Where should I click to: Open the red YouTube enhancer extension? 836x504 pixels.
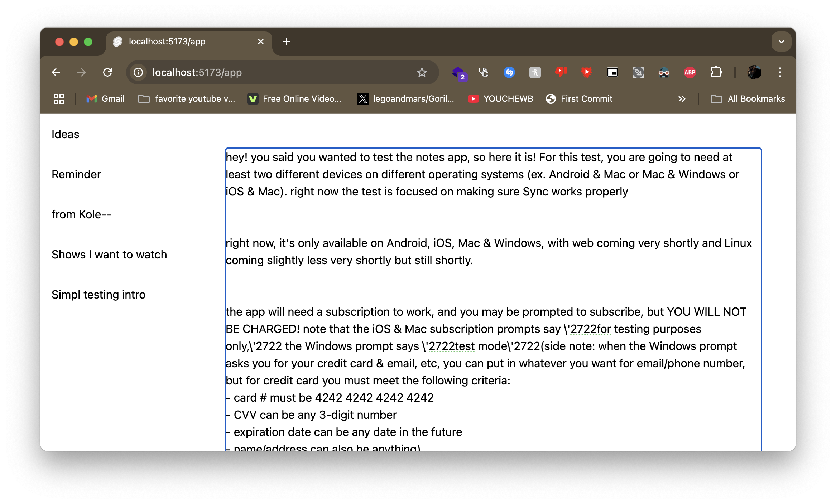(x=586, y=72)
